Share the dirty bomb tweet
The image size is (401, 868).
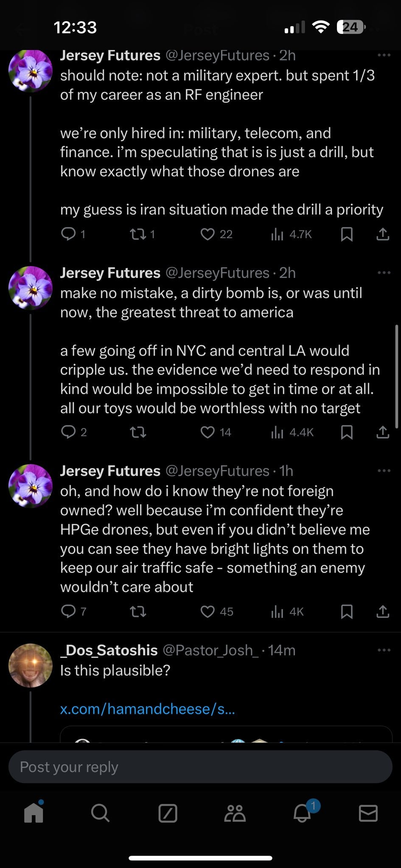pos(382,432)
